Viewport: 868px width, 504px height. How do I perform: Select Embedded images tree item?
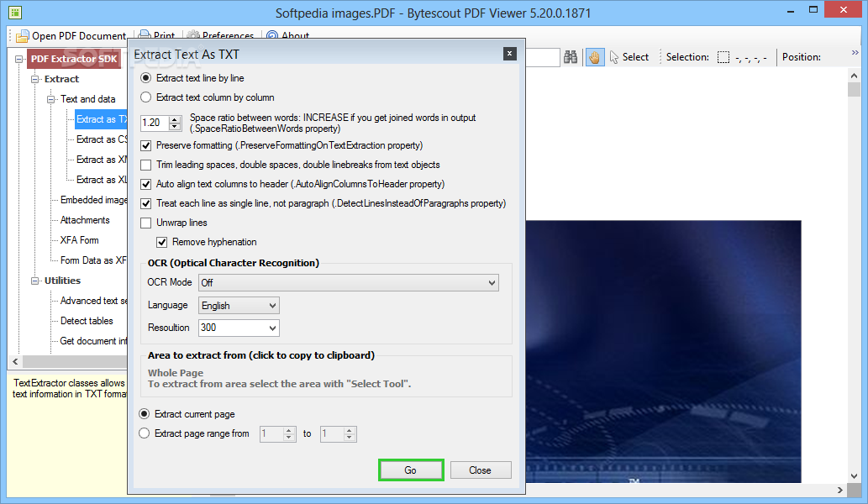pyautogui.click(x=93, y=200)
